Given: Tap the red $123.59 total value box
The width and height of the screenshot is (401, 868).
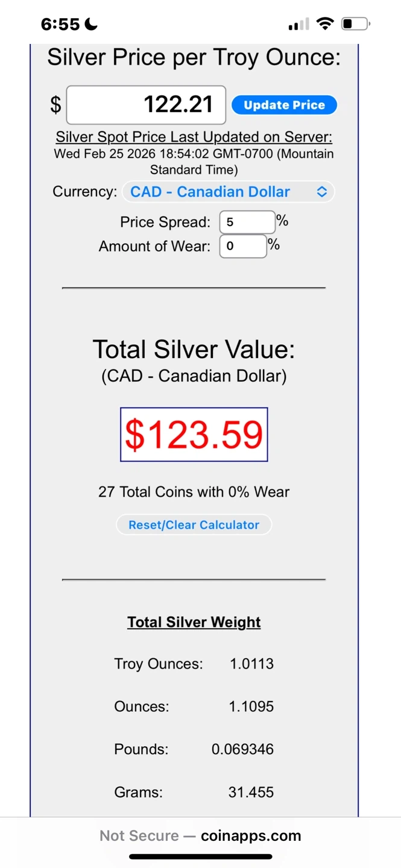Looking at the screenshot, I should 194,435.
